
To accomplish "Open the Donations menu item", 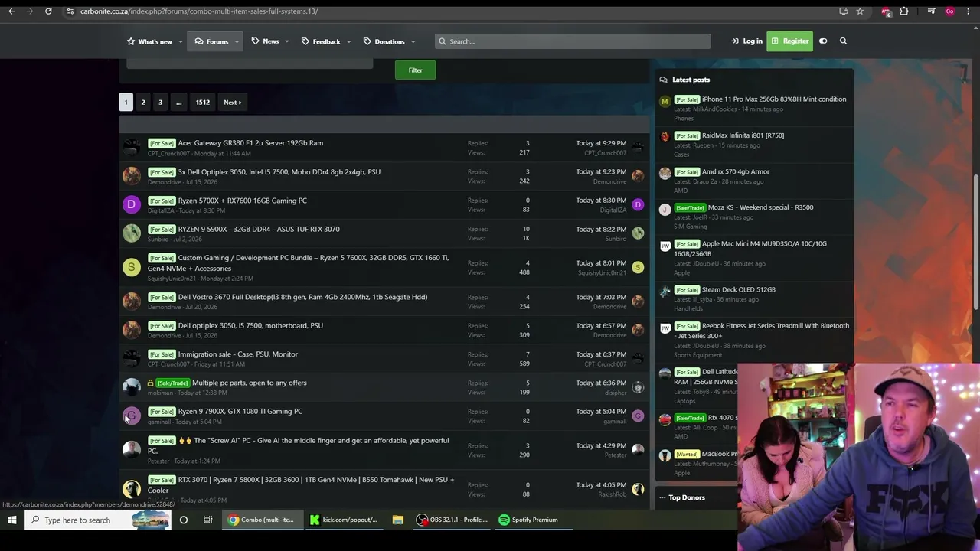I will [x=384, y=41].
